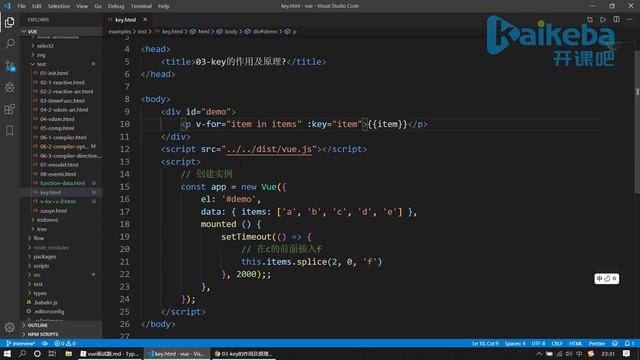640x360 pixels.
Task: Open the Debug menu
Action: pos(116,6)
